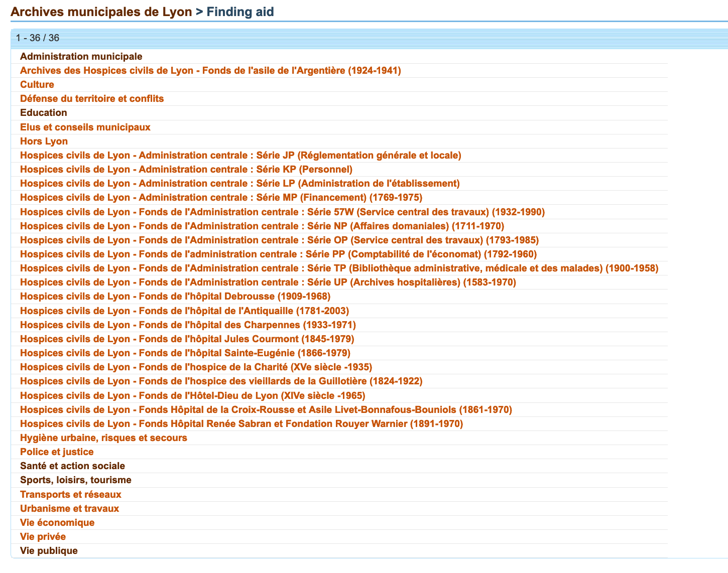Select the Culture finding aid
728x573 pixels.
click(37, 85)
